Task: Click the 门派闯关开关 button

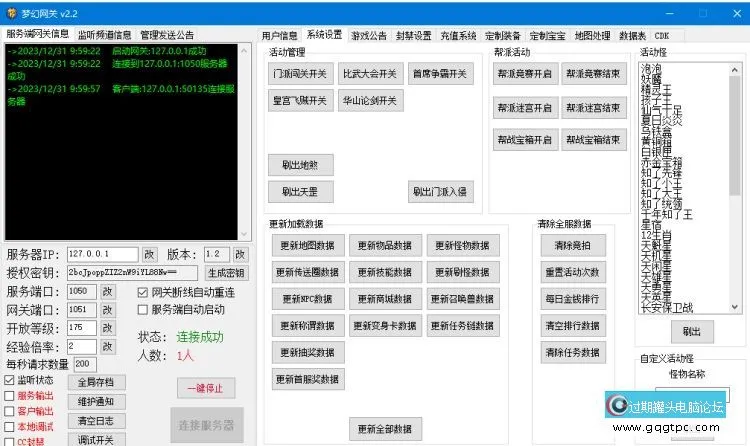Action: [x=300, y=74]
